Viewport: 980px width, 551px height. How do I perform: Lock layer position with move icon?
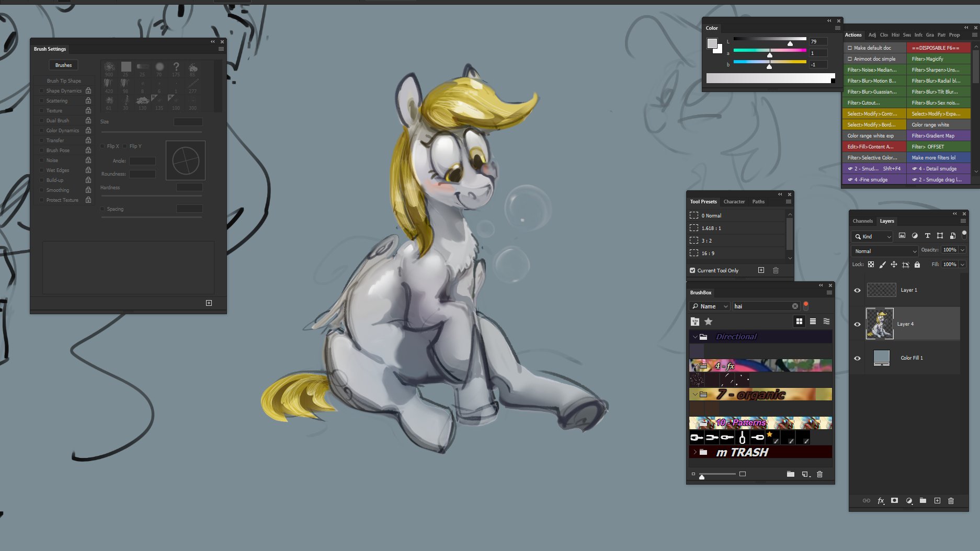894,265
